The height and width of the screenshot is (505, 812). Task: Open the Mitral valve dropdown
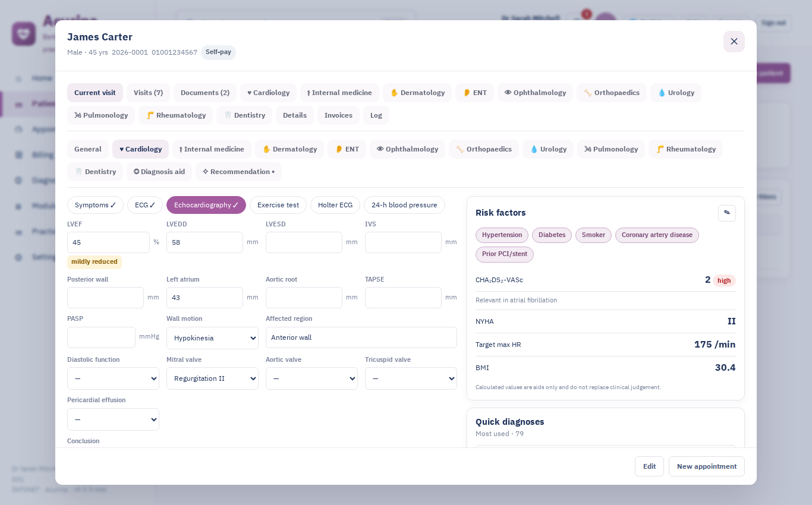[x=212, y=378]
